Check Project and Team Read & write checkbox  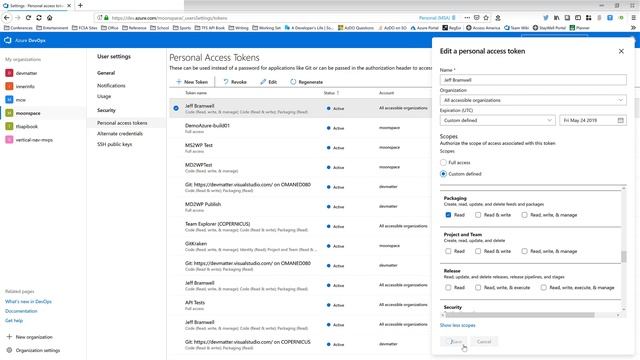(478, 251)
